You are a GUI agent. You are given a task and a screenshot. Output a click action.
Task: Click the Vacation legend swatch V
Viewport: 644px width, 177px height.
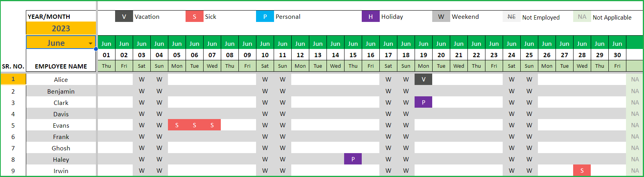pyautogui.click(x=124, y=16)
